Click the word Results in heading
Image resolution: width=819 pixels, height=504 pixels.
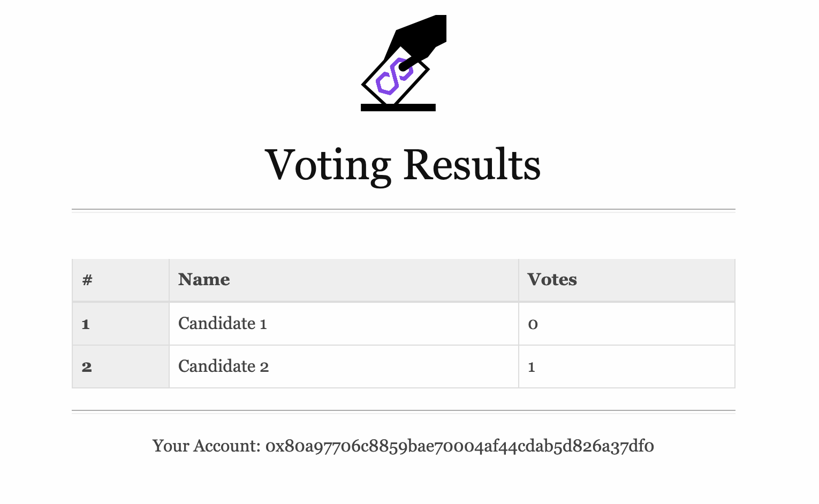(x=472, y=164)
